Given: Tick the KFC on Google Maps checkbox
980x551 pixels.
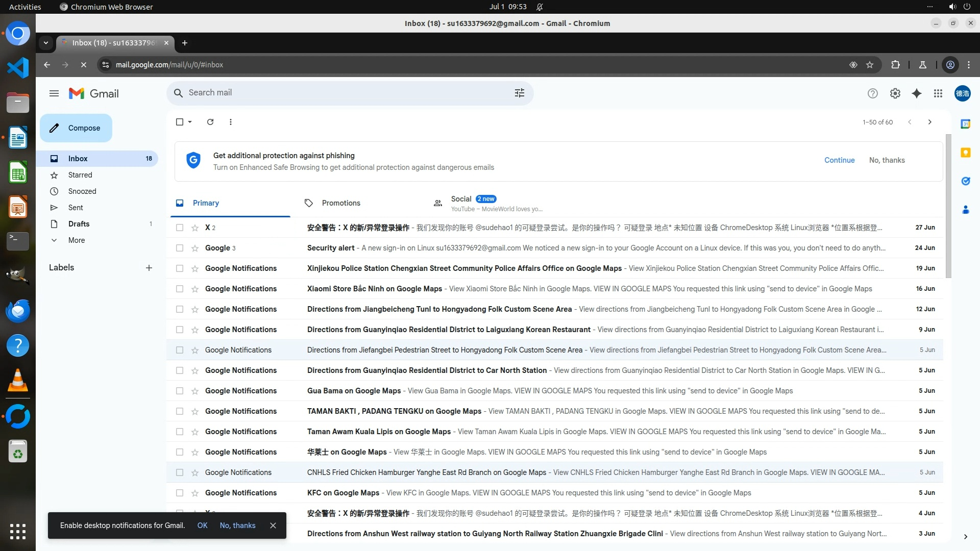Looking at the screenshot, I should 180,493.
